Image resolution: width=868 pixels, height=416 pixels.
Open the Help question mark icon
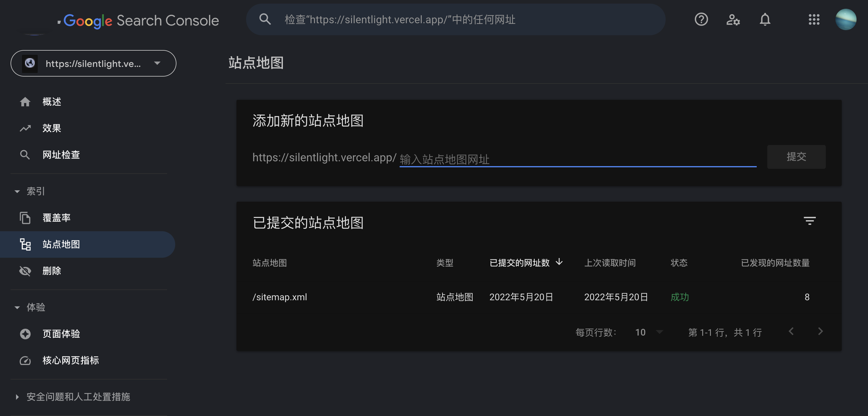coord(701,20)
